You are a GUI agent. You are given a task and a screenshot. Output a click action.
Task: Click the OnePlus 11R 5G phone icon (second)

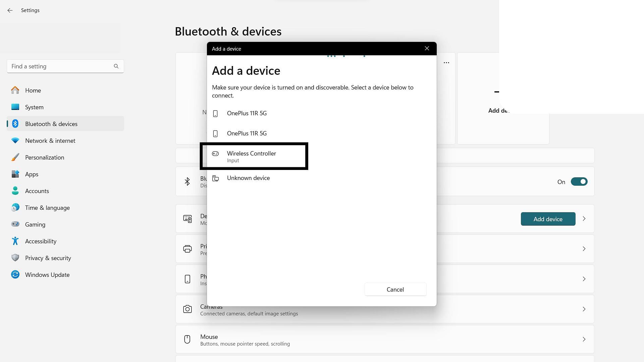point(215,133)
